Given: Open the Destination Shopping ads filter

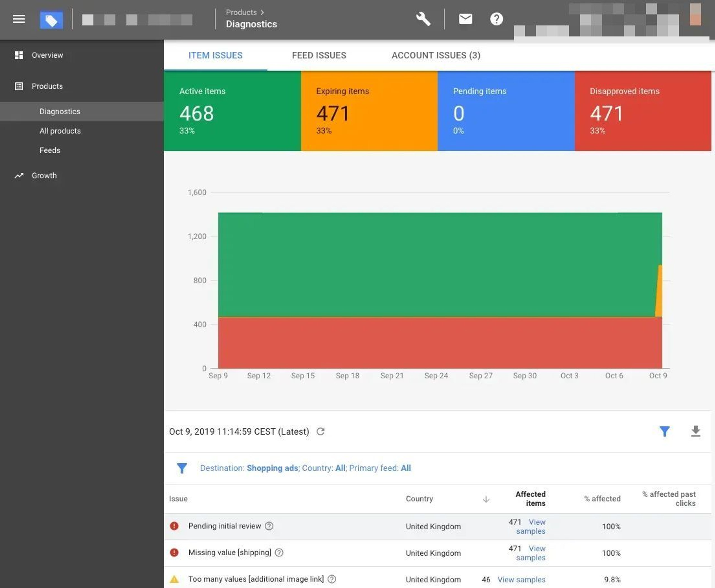Looking at the screenshot, I should tap(272, 468).
